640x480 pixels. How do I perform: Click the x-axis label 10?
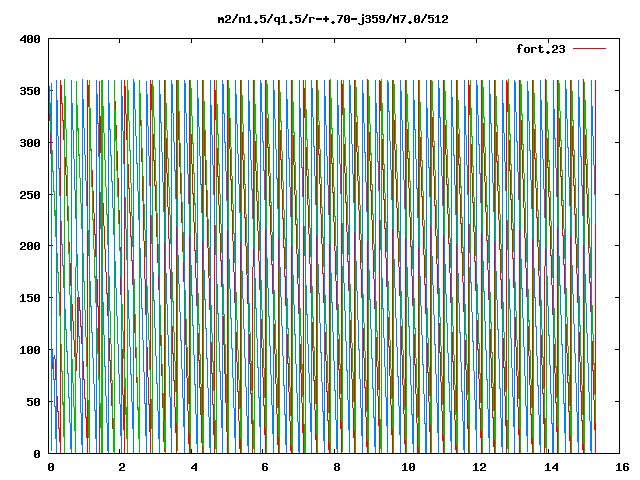408,467
